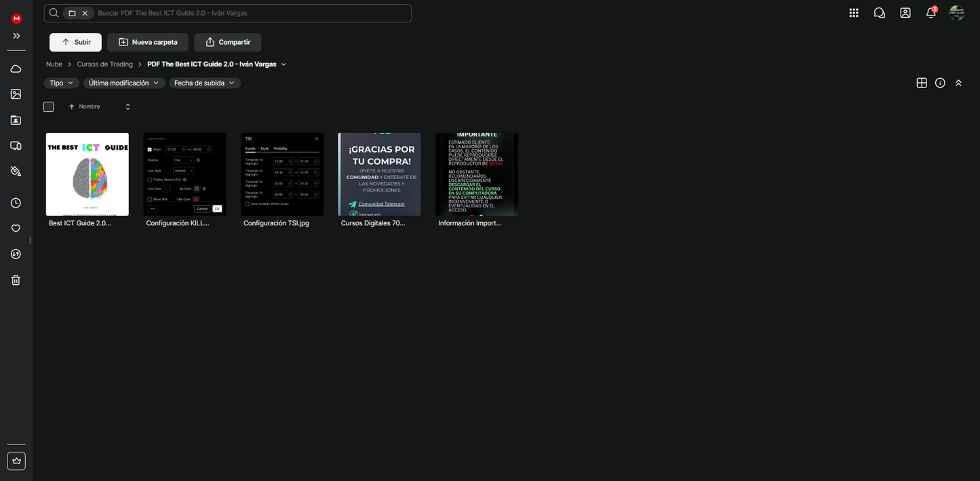980x481 pixels.
Task: Click the Subir upload button
Action: pyautogui.click(x=75, y=42)
